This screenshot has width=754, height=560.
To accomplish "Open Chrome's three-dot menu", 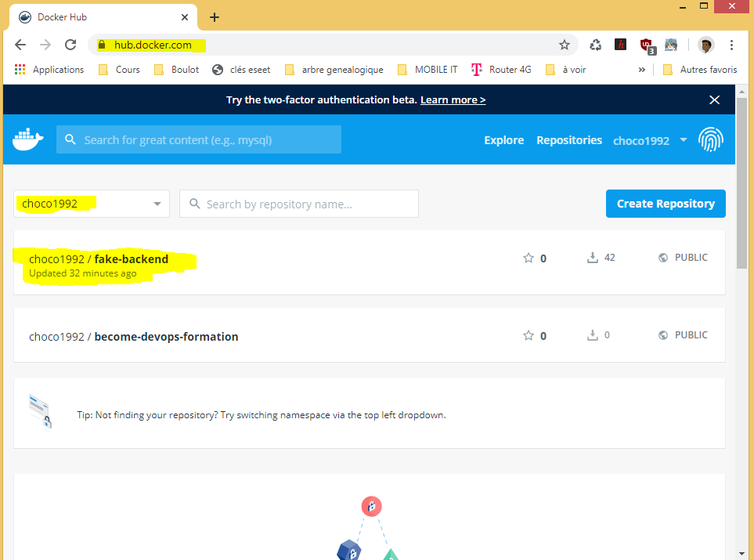I will [731, 45].
